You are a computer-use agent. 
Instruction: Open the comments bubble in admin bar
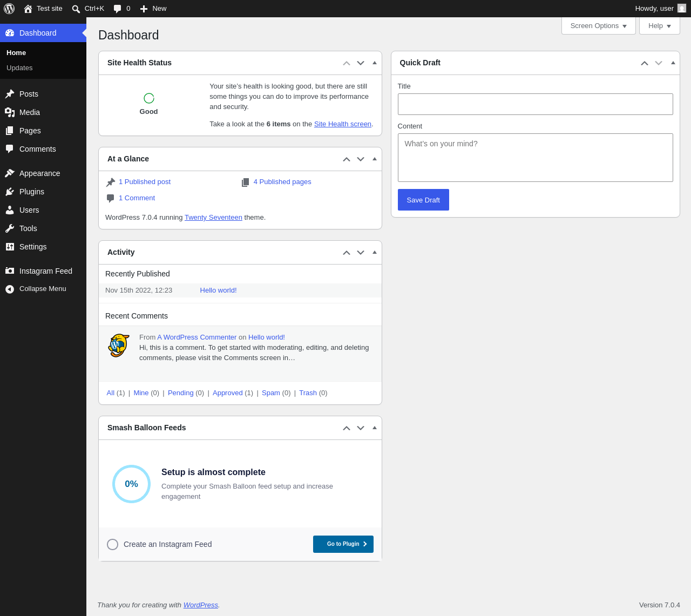click(117, 9)
